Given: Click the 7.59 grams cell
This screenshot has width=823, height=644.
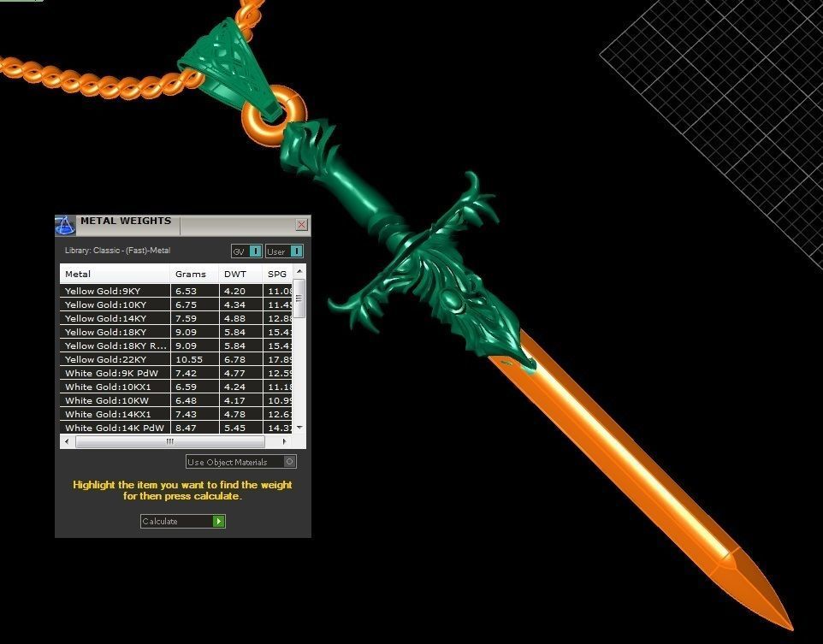Looking at the screenshot, I should click(195, 318).
